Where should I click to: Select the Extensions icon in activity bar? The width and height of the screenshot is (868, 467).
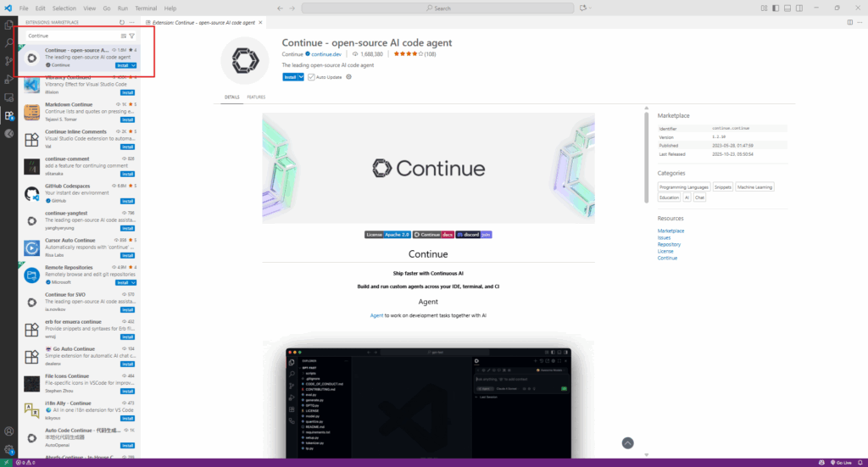(8, 115)
